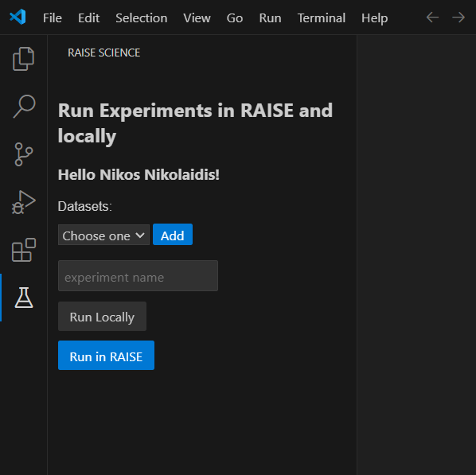Open the Source Control view icon
This screenshot has width=476, height=475.
click(x=23, y=154)
